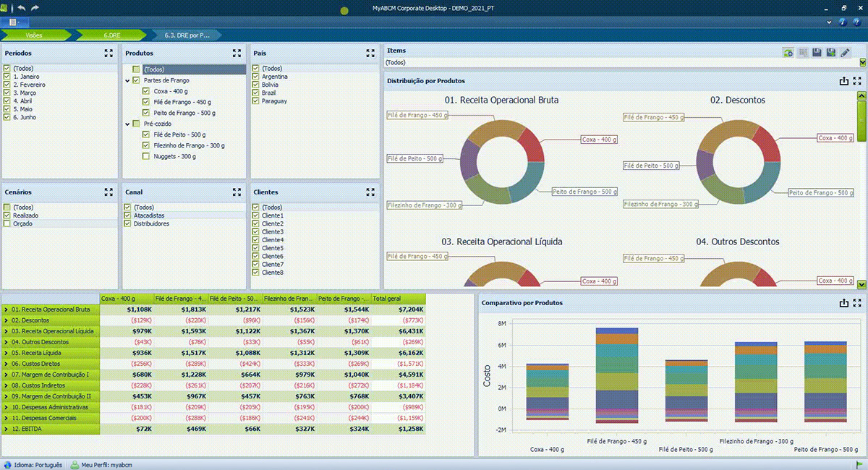This screenshot has width=868, height=470.
Task: Enable the Orçado scenario checkbox
Action: 7,224
